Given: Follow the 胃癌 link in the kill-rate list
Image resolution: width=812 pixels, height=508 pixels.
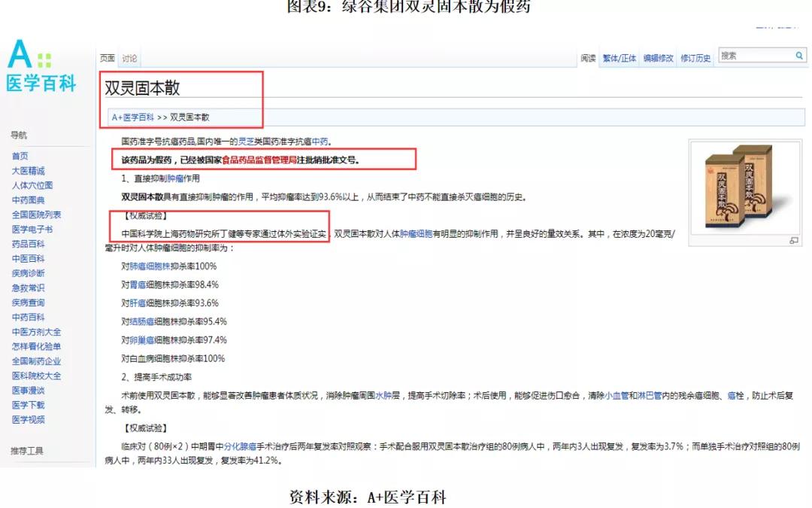Looking at the screenshot, I should [x=138, y=284].
